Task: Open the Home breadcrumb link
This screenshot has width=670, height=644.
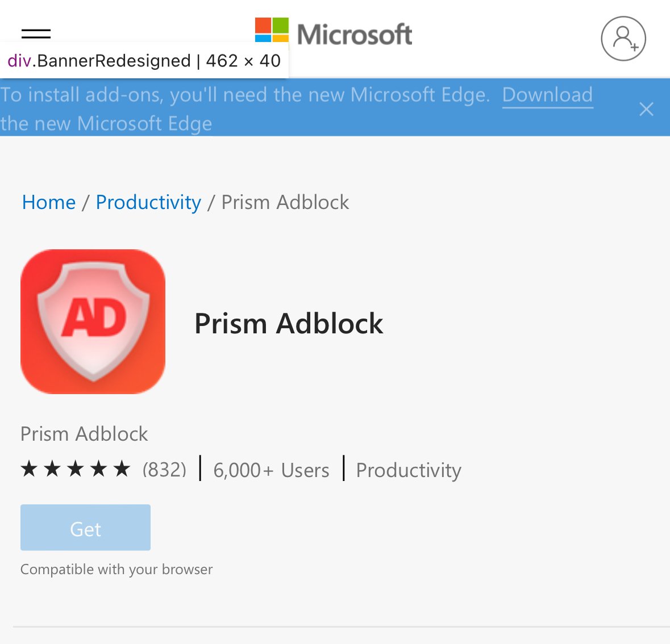Action: [49, 202]
